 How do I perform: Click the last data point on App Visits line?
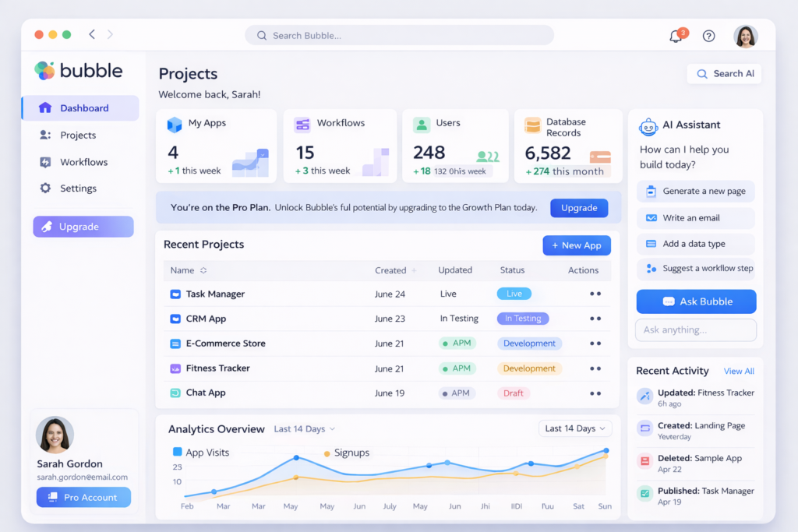click(606, 450)
